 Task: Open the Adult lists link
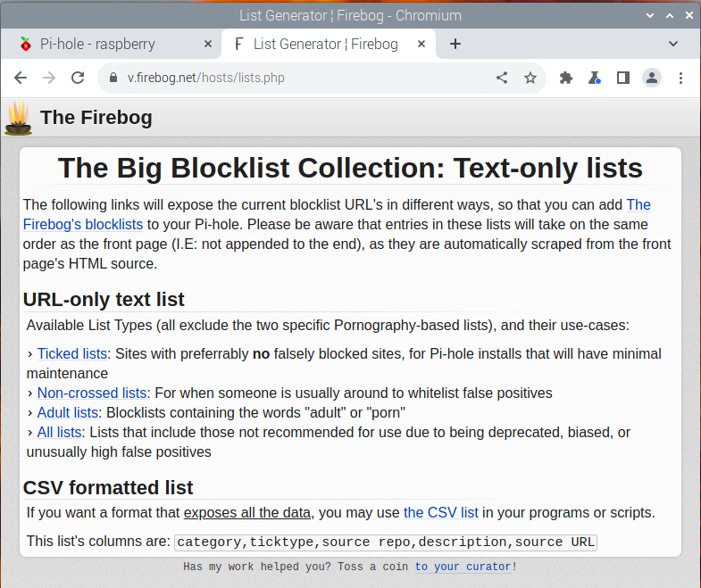68,412
